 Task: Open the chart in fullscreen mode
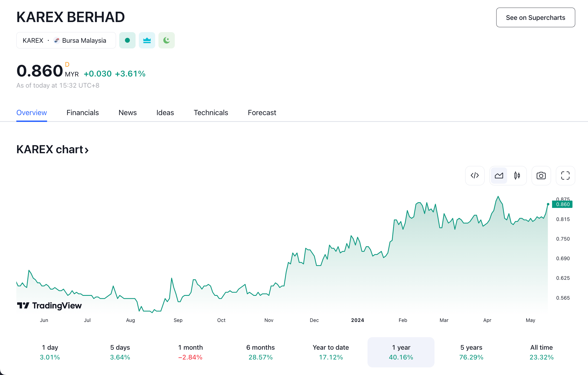565,176
